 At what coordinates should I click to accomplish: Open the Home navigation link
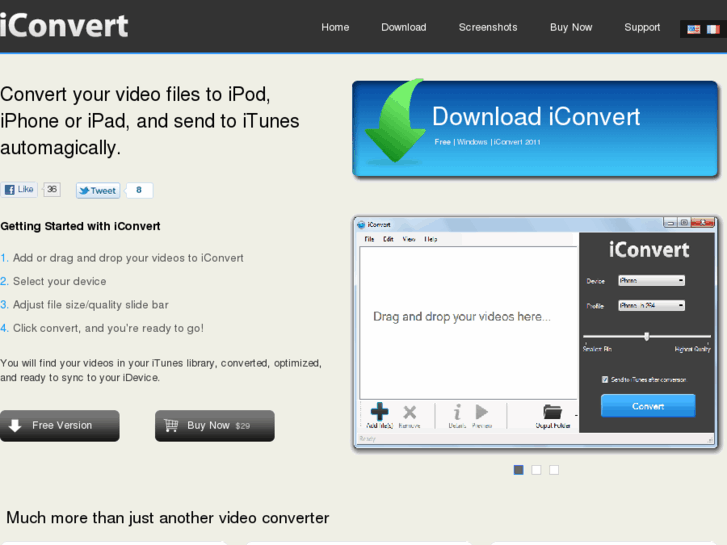(335, 27)
